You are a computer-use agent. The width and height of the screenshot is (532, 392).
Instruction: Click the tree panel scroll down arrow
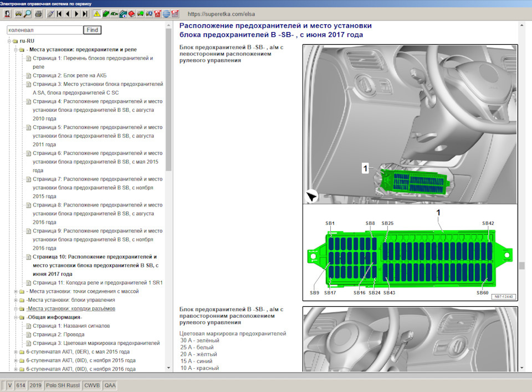[x=168, y=368]
